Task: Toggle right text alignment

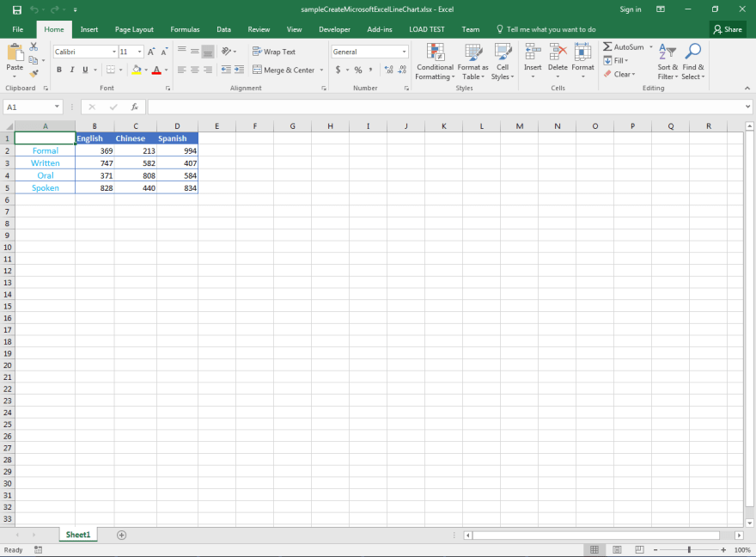Action: pyautogui.click(x=208, y=70)
